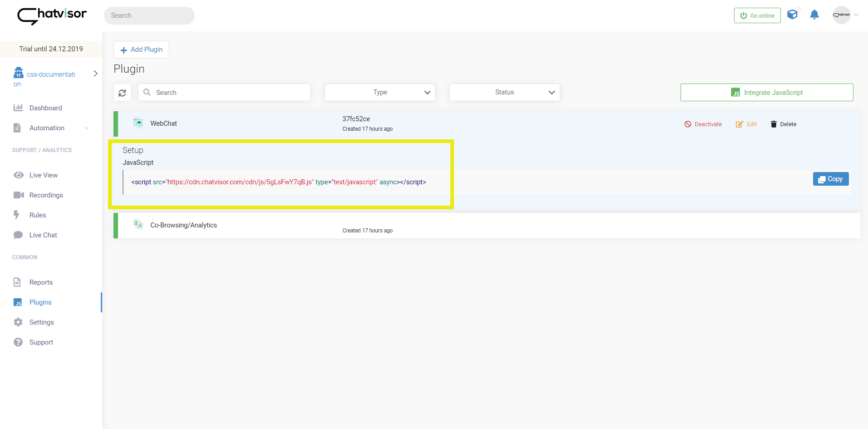
Task: Click the plus icon on Add Plugin
Action: 123,50
